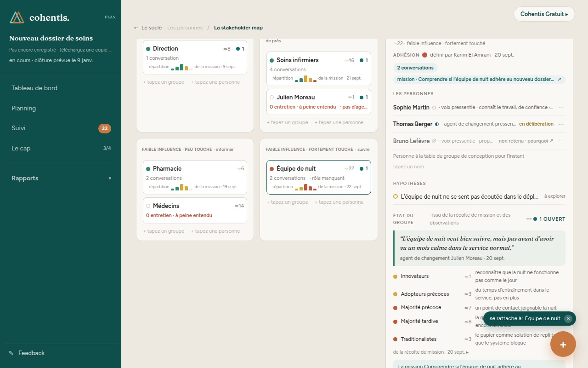The height and width of the screenshot is (368, 588).
Task: Select the Direction group card
Action: pos(195,57)
